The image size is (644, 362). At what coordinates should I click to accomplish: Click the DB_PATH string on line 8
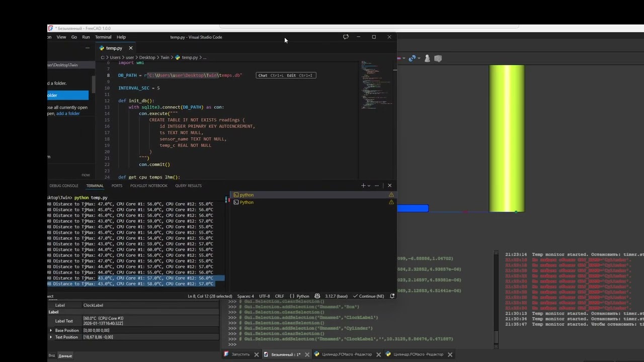coord(195,75)
